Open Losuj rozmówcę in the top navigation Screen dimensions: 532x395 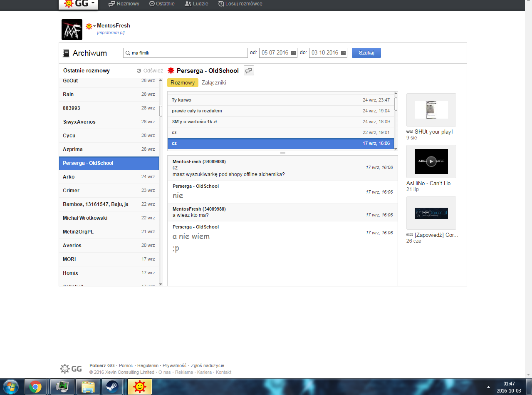[x=240, y=4]
